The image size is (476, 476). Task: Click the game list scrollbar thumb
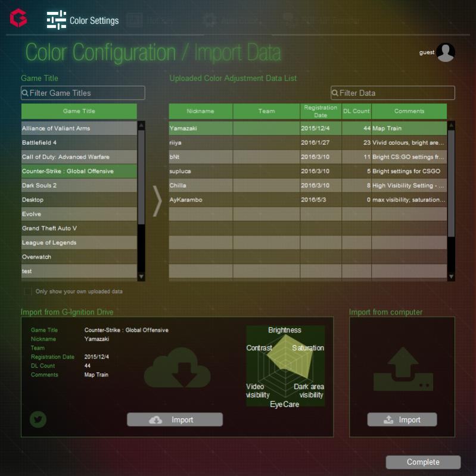(141, 178)
